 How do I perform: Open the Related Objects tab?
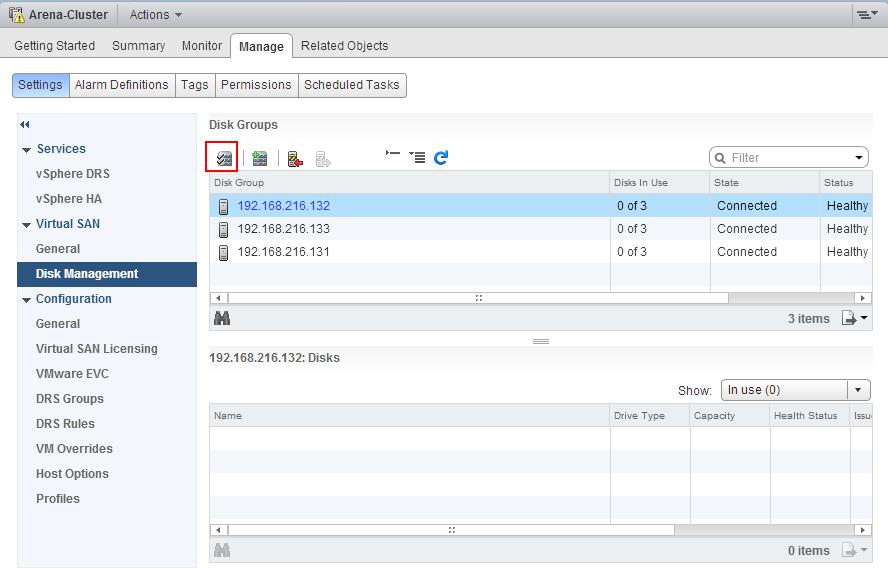point(344,46)
